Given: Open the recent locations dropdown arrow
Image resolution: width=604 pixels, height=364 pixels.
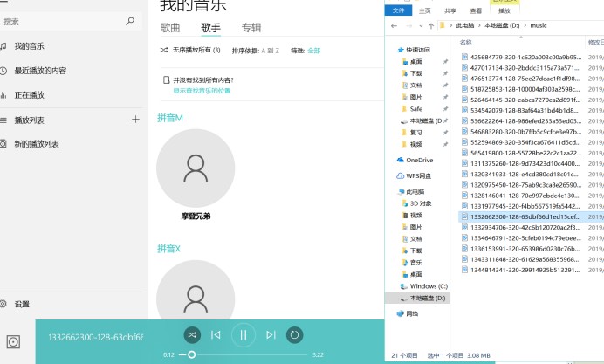Looking at the screenshot, I should tap(421, 26).
